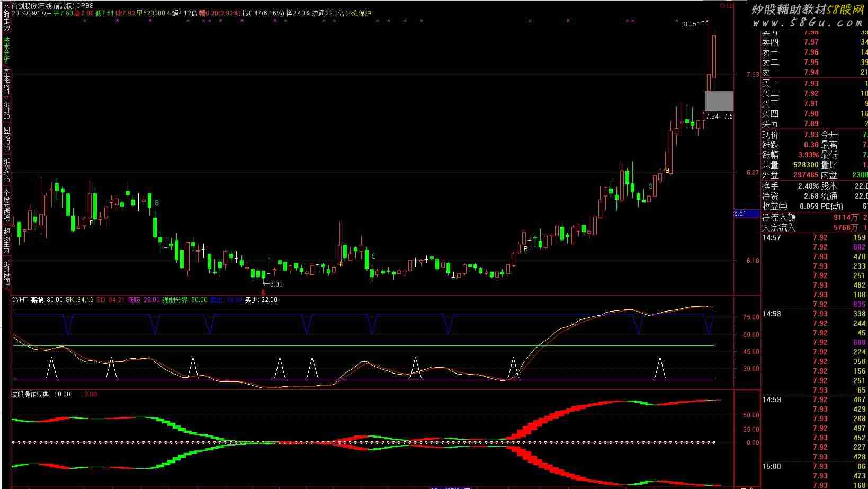Viewport: 868px width, 489px height.
Task: Open the 超赢主力 side tab
Action: pyautogui.click(x=6, y=241)
